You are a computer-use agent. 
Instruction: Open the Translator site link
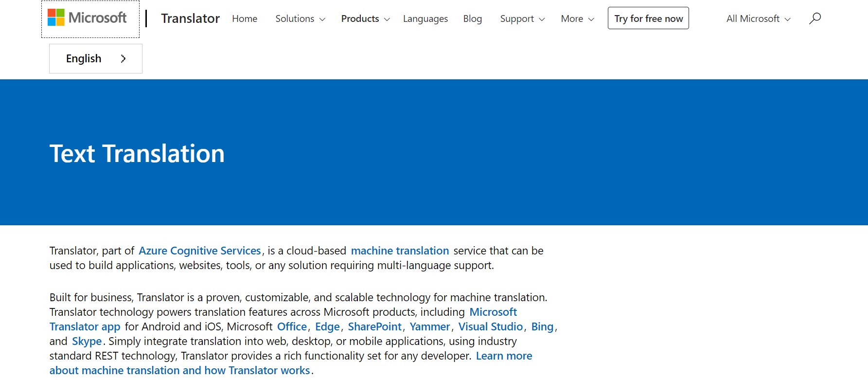(191, 18)
